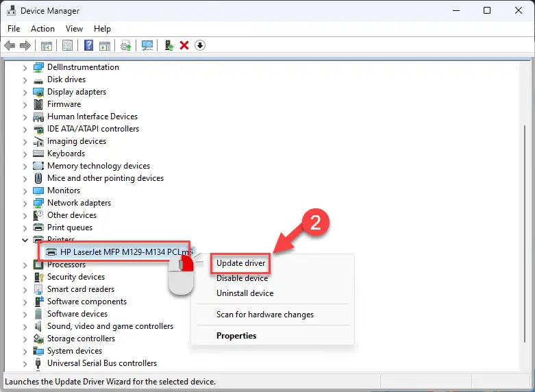Click the red X Uninstall device icon

tap(184, 45)
